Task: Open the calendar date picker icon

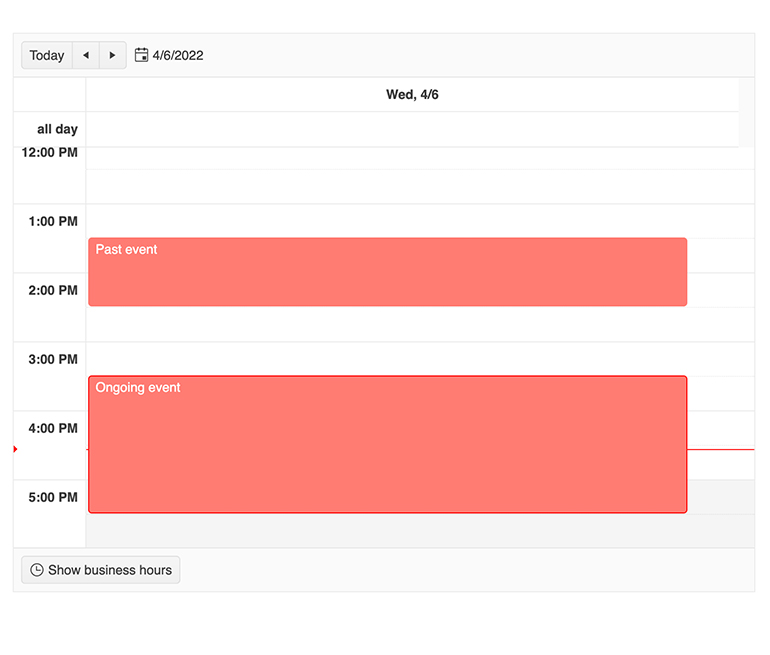Action: (x=142, y=55)
